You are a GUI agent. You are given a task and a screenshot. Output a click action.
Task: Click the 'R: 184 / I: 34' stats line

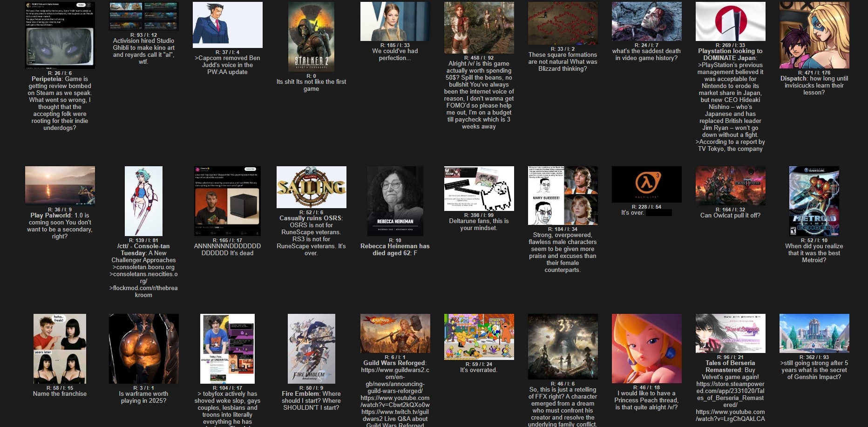click(563, 229)
